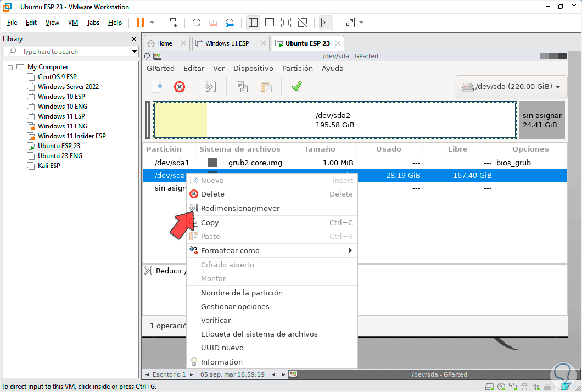Close the Library panel

(134, 38)
